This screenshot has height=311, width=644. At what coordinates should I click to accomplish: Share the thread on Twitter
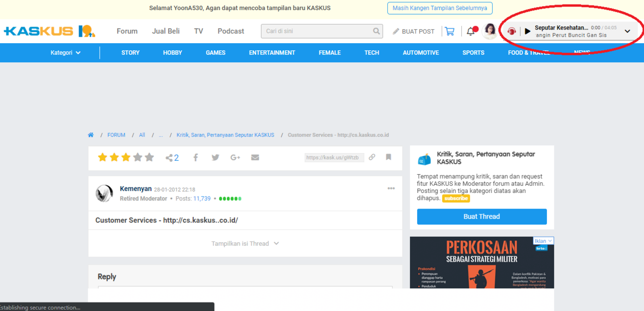(x=215, y=157)
